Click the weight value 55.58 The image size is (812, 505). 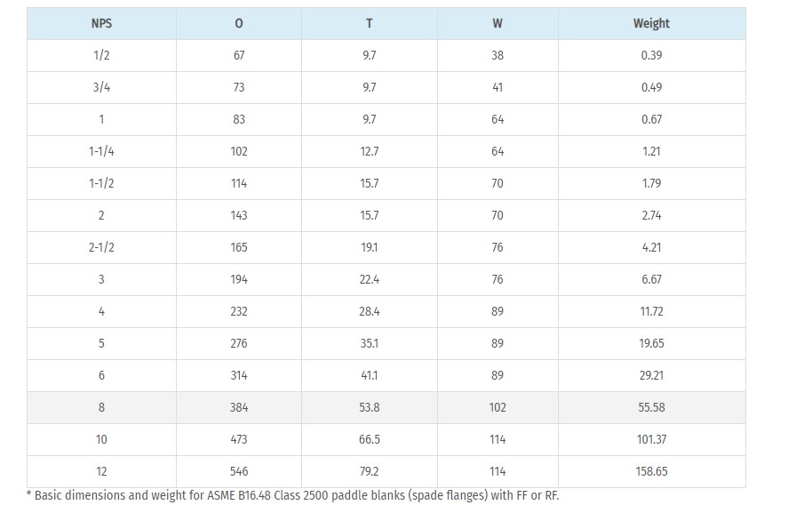651,407
